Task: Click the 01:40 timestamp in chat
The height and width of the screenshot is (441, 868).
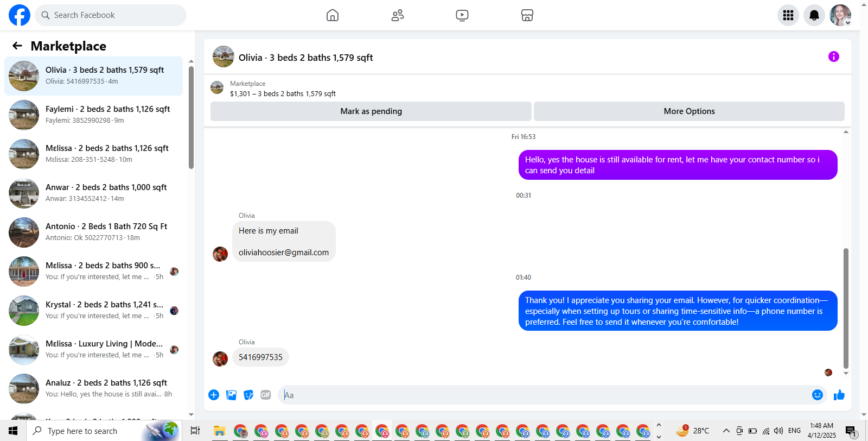Action: [x=524, y=278]
